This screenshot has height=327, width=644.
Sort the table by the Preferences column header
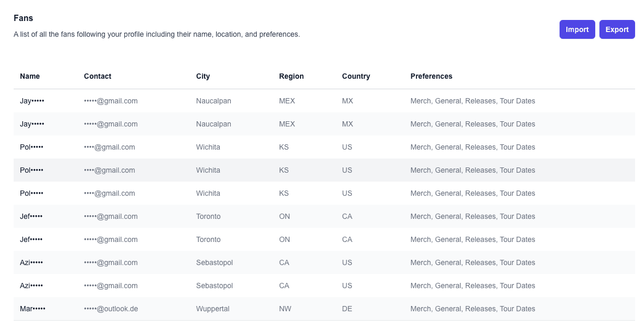[x=431, y=76]
